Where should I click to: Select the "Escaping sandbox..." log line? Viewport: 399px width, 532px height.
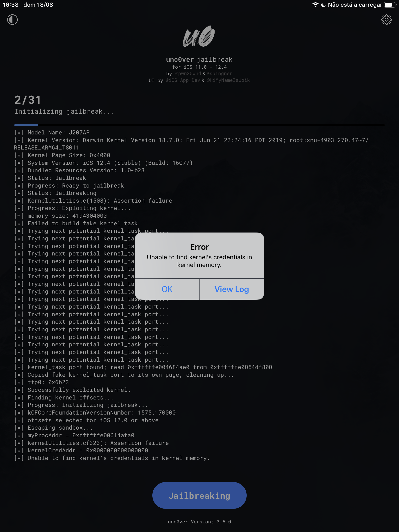[x=53, y=428]
